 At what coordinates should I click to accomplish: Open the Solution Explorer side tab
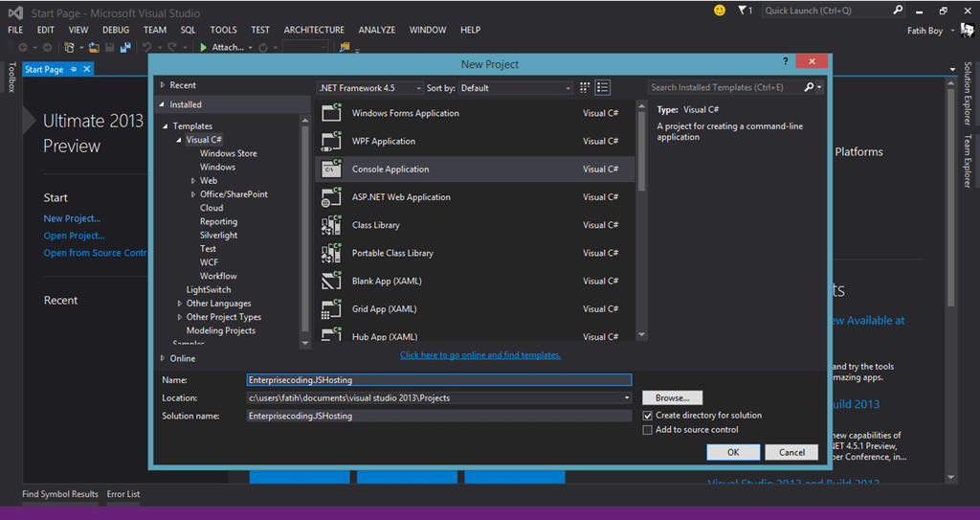point(968,93)
